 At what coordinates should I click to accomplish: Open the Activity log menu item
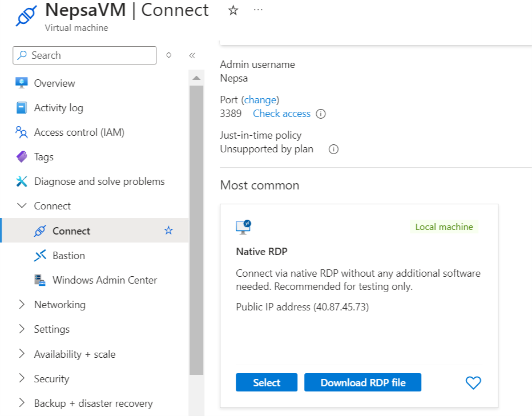(x=58, y=108)
